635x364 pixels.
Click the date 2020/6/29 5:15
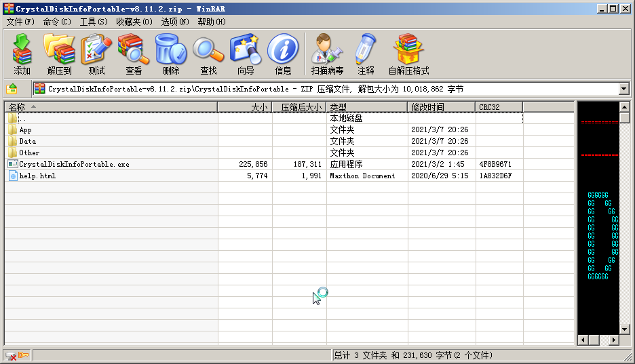point(440,176)
